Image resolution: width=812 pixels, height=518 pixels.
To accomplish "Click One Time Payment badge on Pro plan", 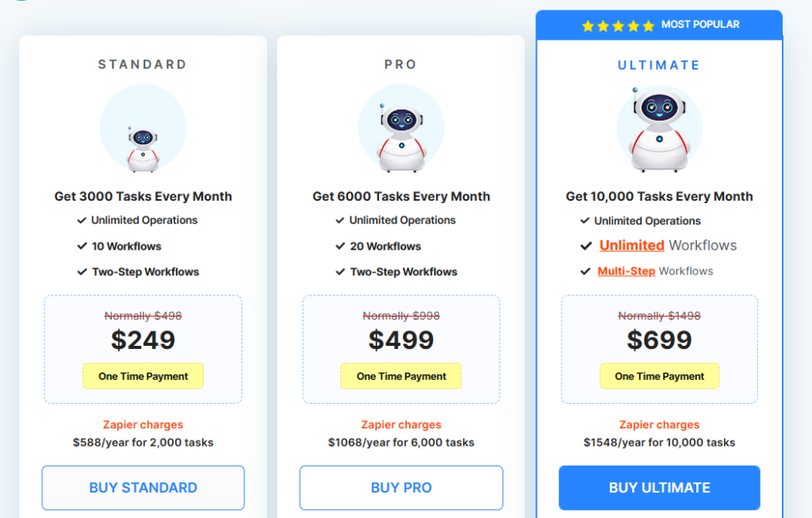I will (401, 376).
